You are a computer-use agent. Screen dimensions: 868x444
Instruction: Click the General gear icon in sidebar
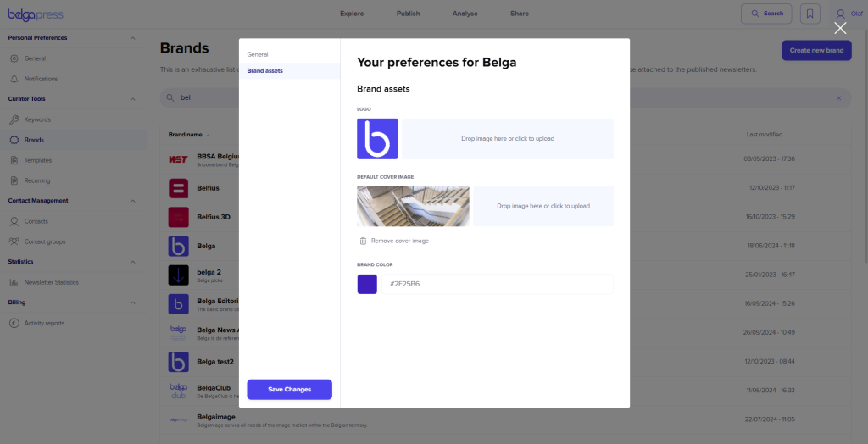[x=14, y=58]
